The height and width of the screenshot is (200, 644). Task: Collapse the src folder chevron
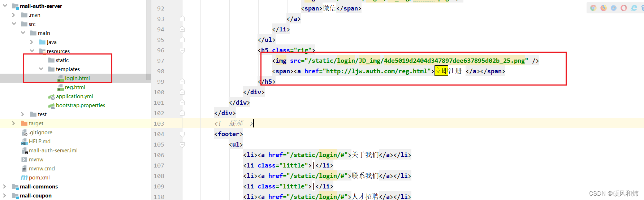[x=14, y=24]
